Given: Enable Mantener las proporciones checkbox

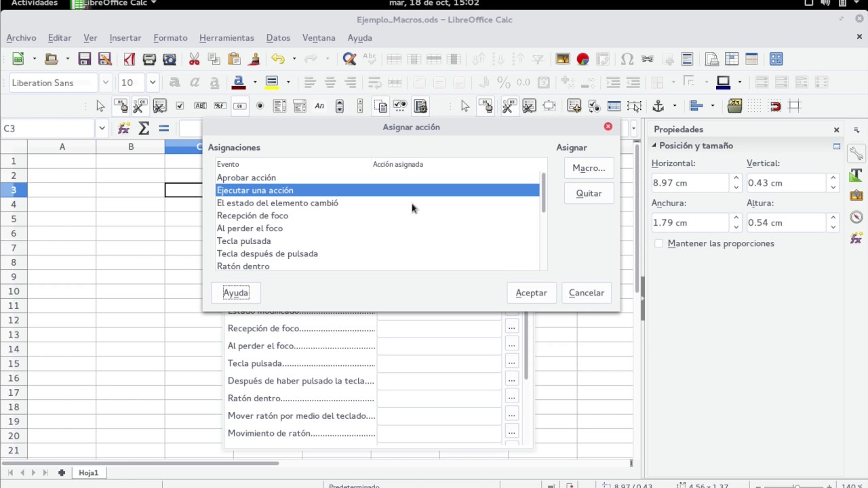Looking at the screenshot, I should (659, 243).
